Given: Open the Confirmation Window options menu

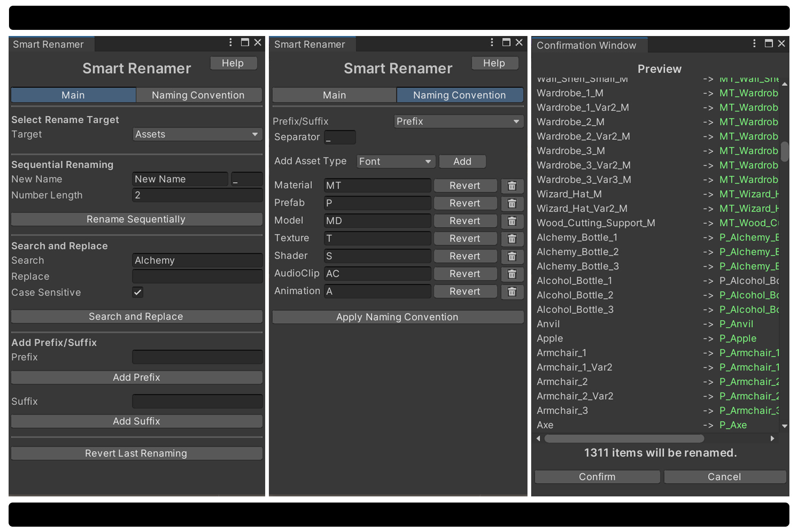Looking at the screenshot, I should [754, 43].
